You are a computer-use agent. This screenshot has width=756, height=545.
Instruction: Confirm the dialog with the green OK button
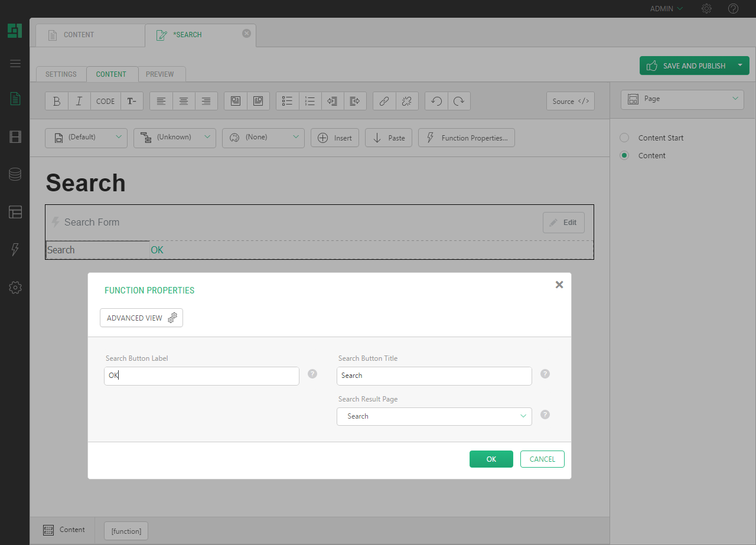(491, 459)
